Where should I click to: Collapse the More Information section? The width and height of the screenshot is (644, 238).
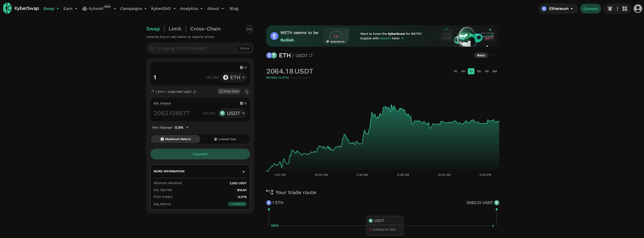pos(244,172)
